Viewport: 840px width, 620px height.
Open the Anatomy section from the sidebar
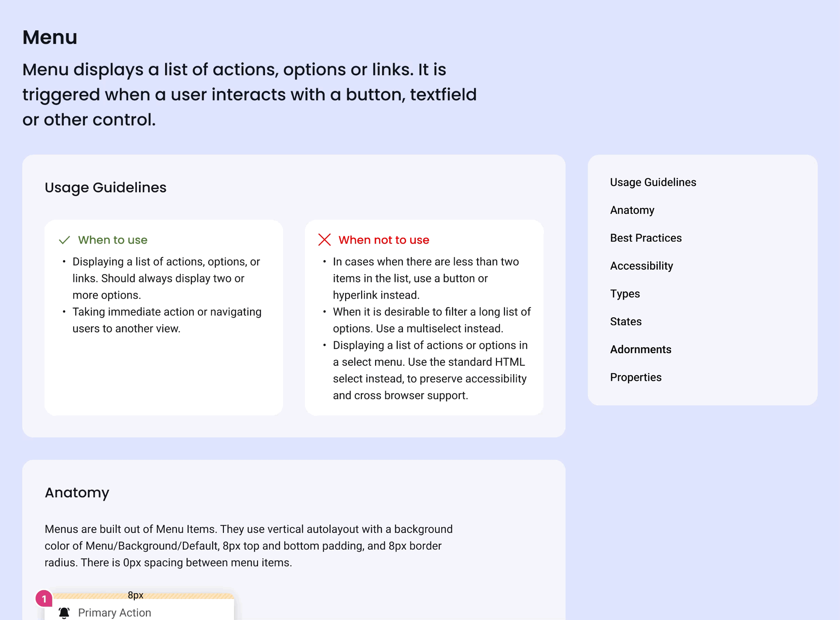point(632,210)
